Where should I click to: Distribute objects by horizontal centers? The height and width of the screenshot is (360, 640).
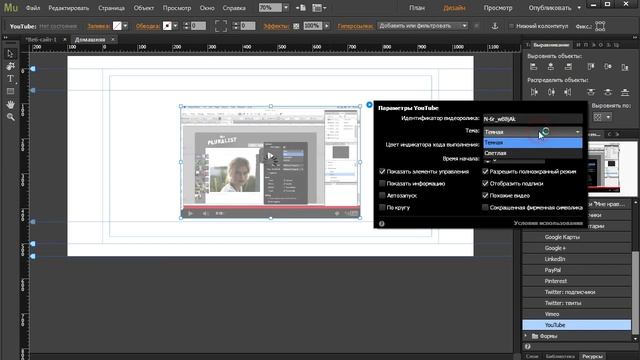(551, 92)
